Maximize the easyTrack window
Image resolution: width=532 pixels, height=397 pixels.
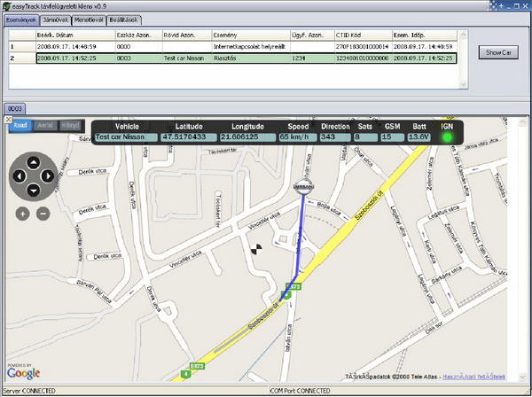[x=517, y=6]
